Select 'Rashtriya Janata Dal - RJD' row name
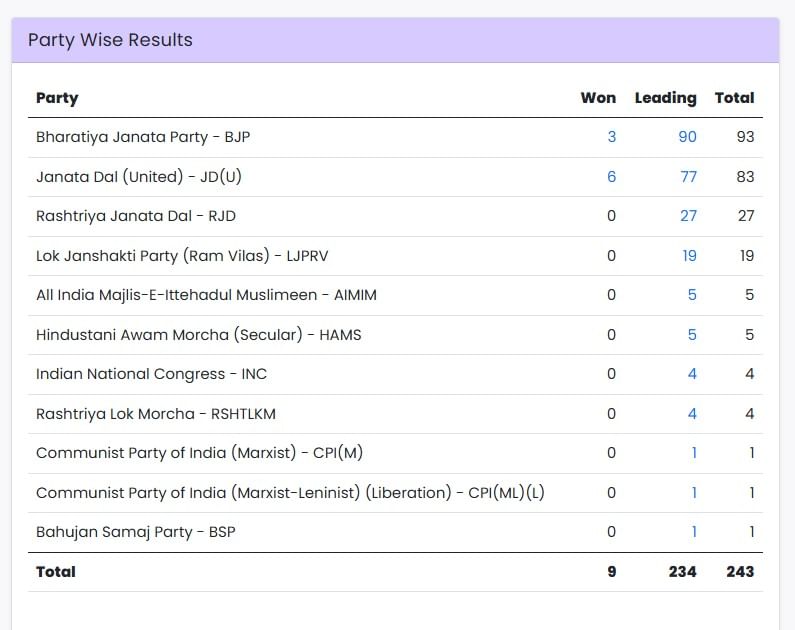This screenshot has width=795, height=630. point(136,216)
